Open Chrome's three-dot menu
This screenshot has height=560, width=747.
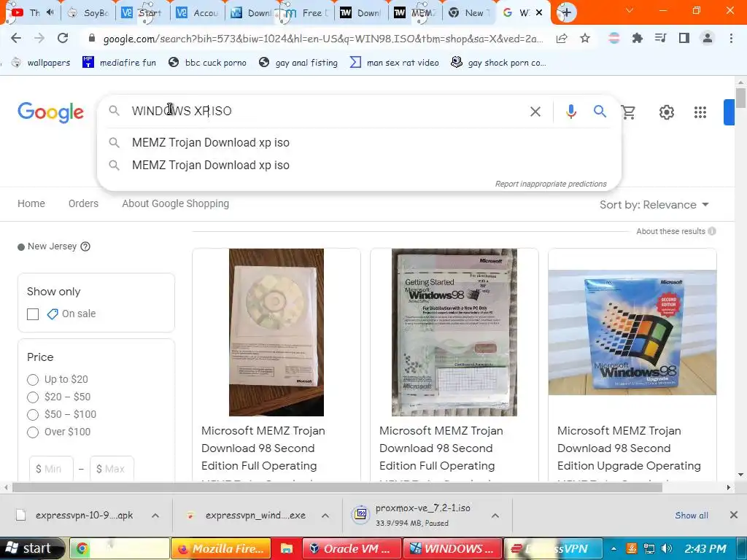click(x=731, y=38)
